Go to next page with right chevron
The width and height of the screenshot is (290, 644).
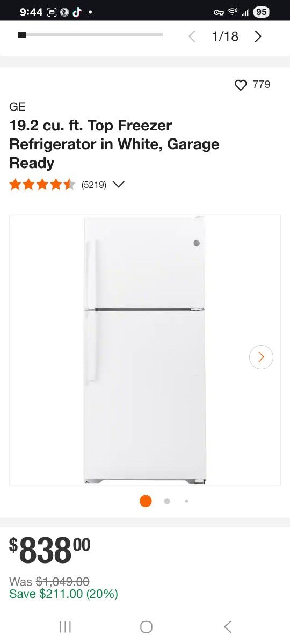click(258, 36)
